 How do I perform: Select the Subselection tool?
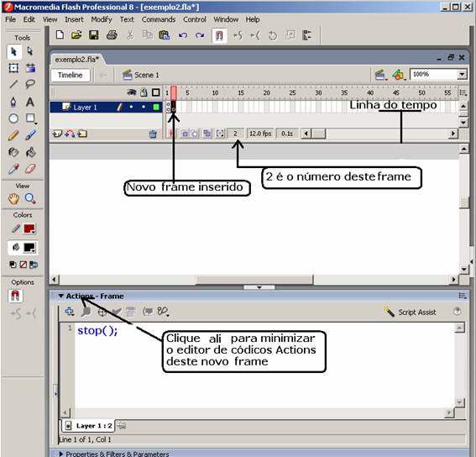[x=30, y=51]
